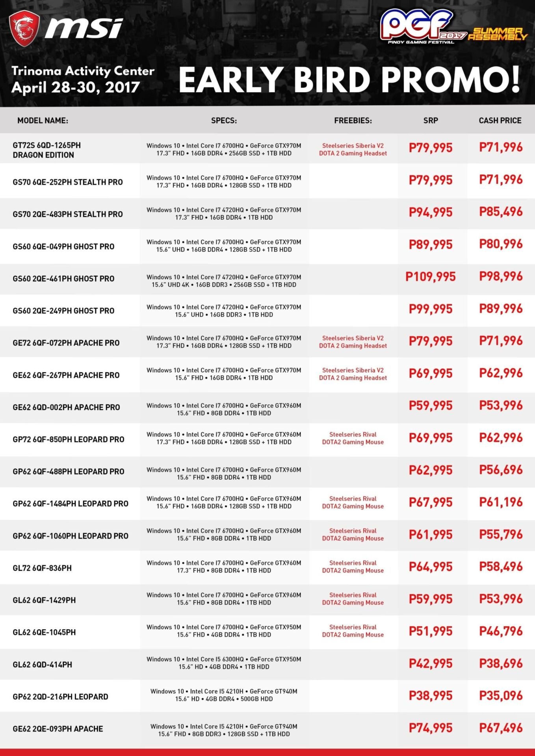Select the FREEBIES column header
This screenshot has height=756, width=535.
pyautogui.click(x=353, y=120)
